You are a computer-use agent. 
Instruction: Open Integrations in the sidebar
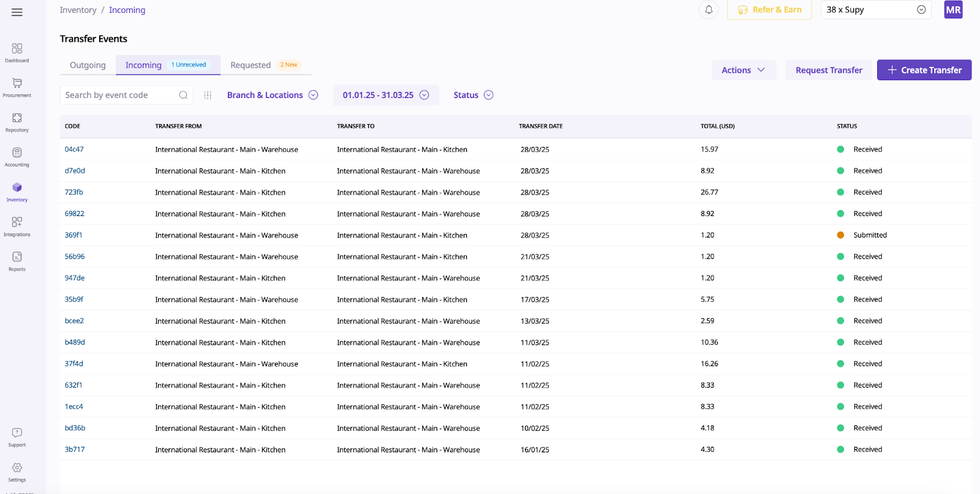pos(17,226)
